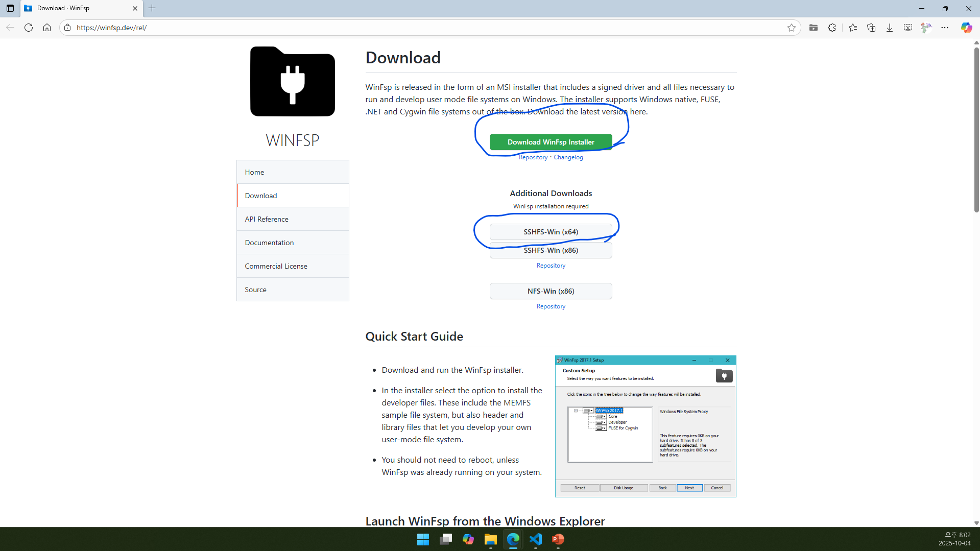Click the address bar URL field
Image resolution: width=980 pixels, height=551 pixels.
tap(409, 28)
